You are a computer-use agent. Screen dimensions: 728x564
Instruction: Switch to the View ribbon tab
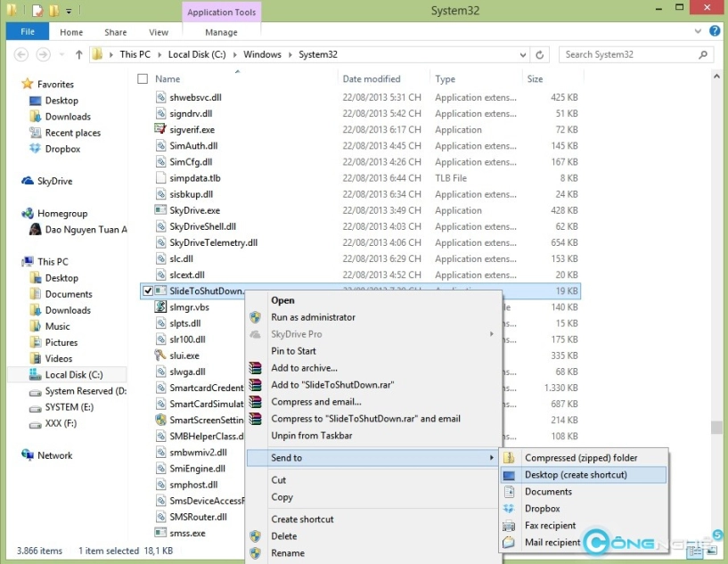coord(159,32)
